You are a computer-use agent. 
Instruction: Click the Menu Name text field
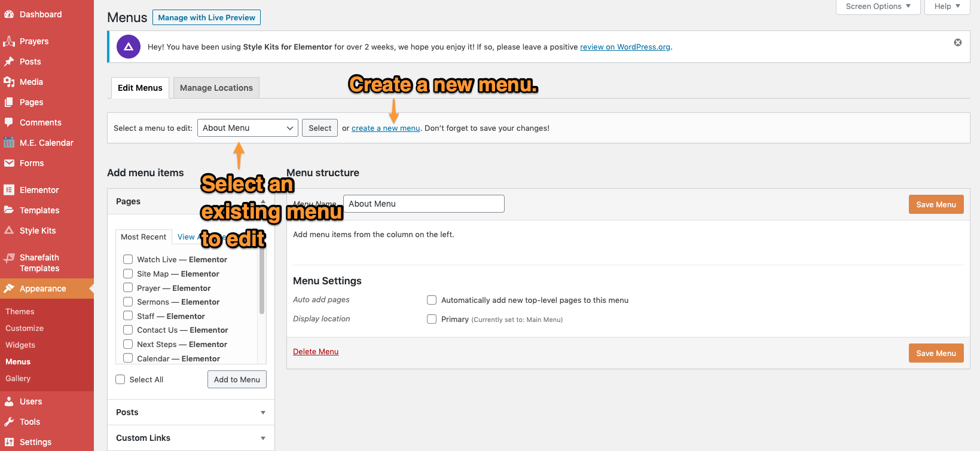[x=423, y=204]
